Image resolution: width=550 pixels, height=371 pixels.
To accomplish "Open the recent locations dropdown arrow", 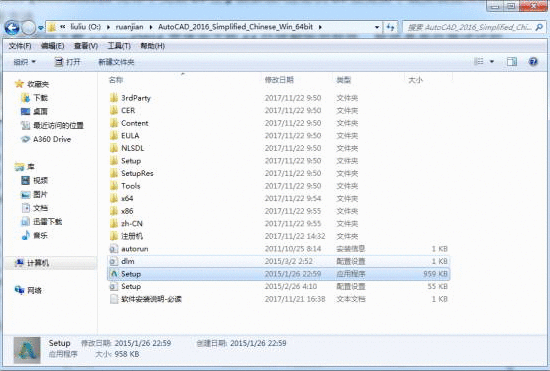I will pyautogui.click(x=41, y=28).
